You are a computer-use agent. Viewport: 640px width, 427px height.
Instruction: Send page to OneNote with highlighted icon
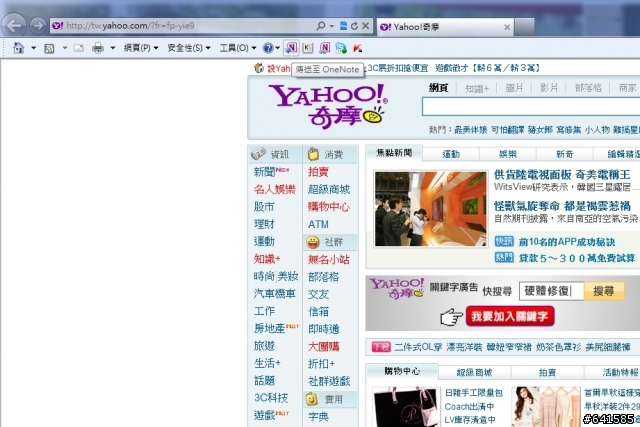pos(291,48)
